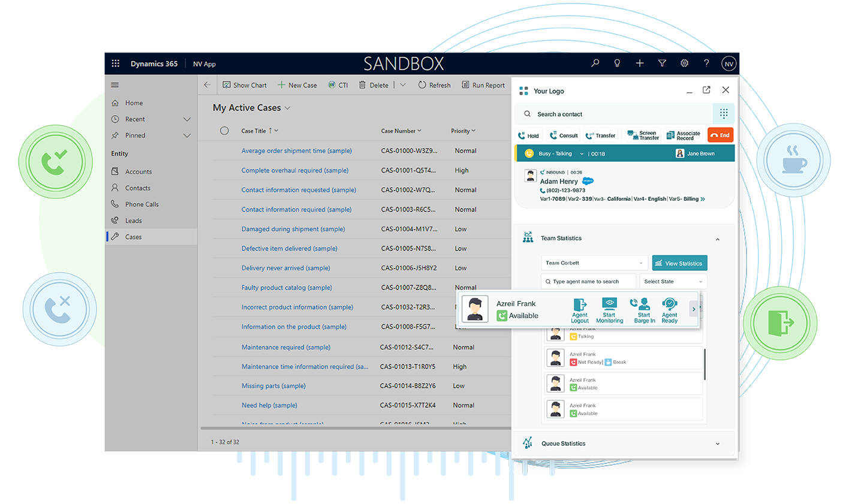Viewport: 849px width, 504px height.
Task: Click the help question mark icon
Action: (x=706, y=63)
